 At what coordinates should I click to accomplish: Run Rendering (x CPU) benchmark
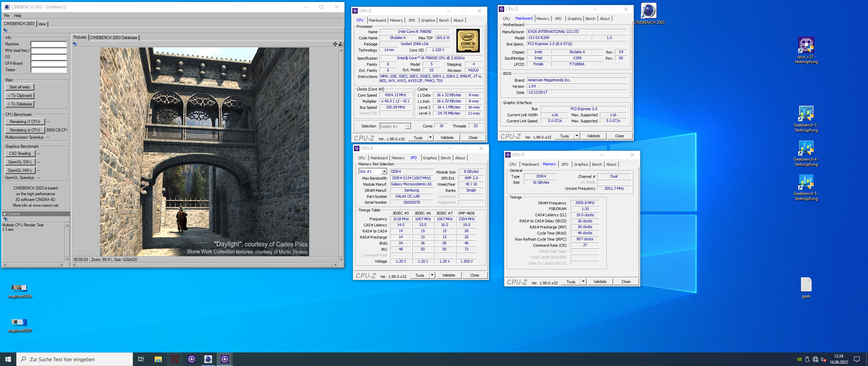25,130
